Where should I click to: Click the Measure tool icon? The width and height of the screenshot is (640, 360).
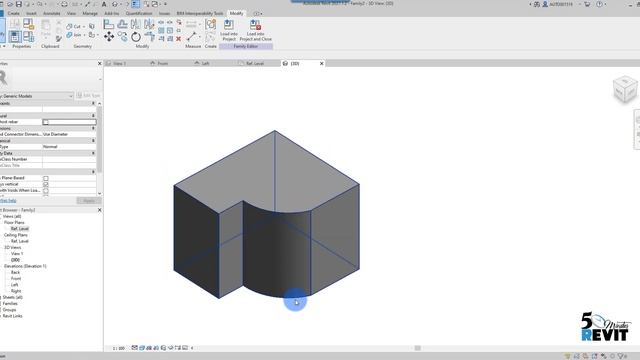click(191, 37)
